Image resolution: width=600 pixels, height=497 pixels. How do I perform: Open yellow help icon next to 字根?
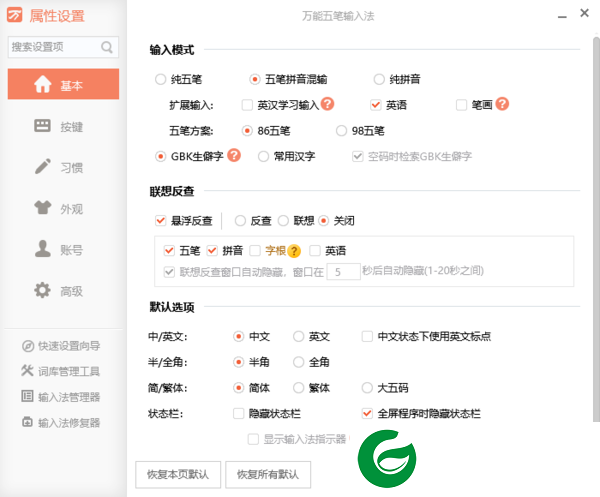click(294, 251)
